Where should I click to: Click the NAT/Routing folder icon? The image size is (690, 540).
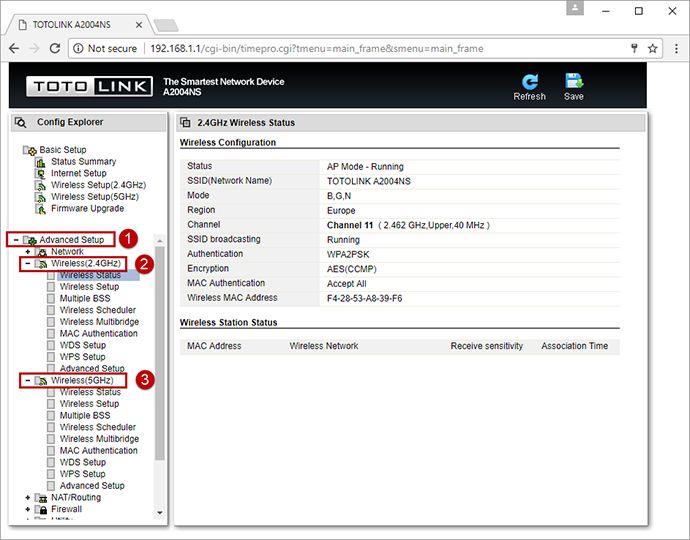point(41,498)
